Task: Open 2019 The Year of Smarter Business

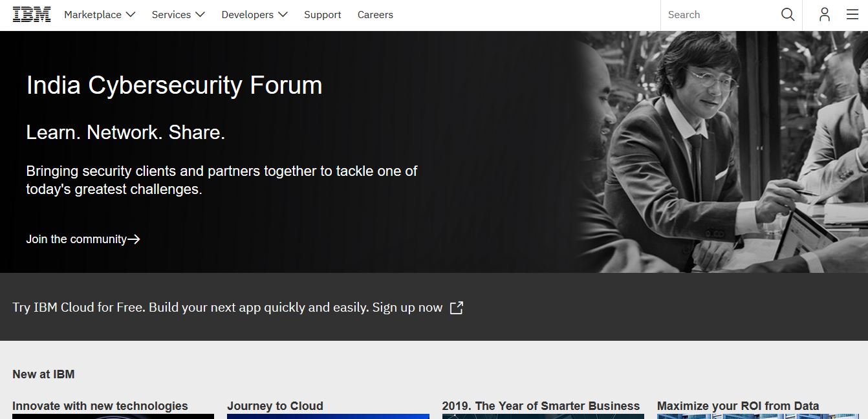Action: tap(541, 406)
